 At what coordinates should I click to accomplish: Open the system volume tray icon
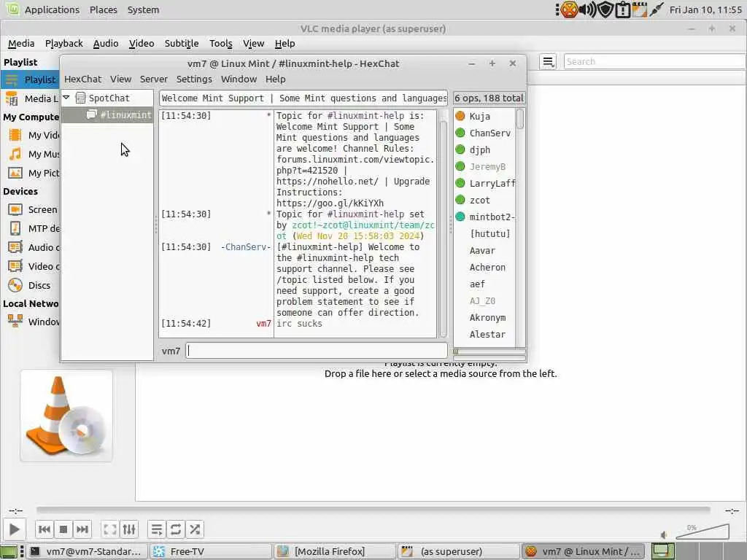[x=587, y=9]
